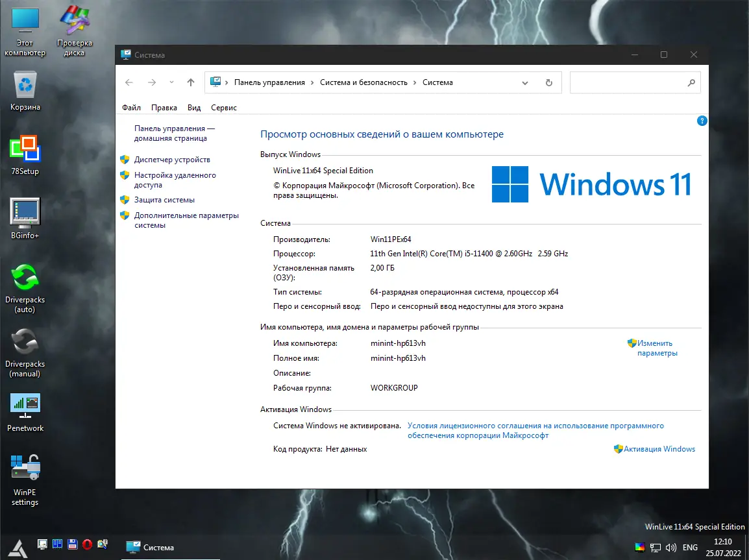Launch Opera browser from the taskbar

pos(87,544)
